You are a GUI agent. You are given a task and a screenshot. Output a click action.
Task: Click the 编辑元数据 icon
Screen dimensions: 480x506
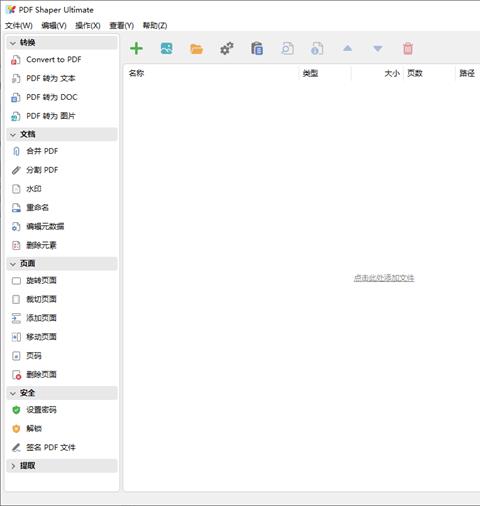[x=16, y=227]
